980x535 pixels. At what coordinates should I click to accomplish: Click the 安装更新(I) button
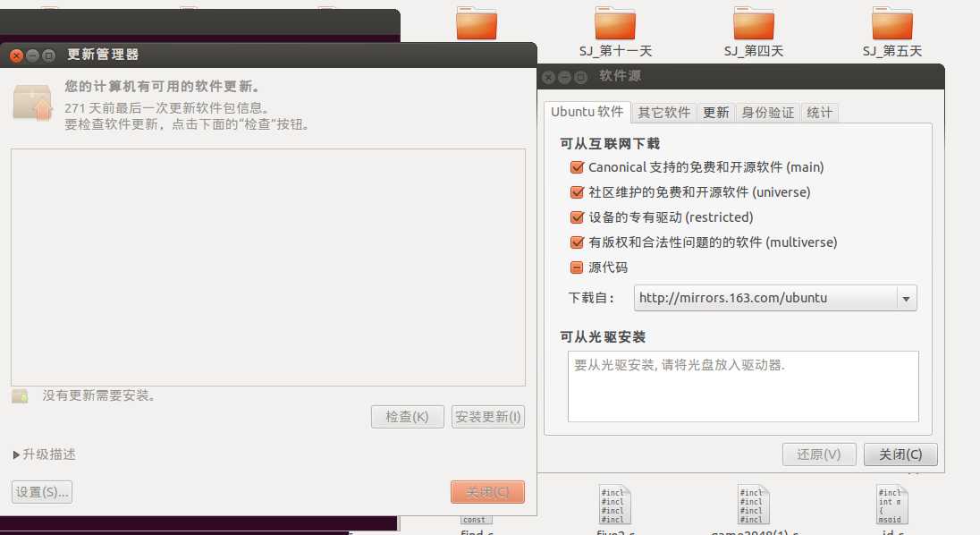pos(488,417)
